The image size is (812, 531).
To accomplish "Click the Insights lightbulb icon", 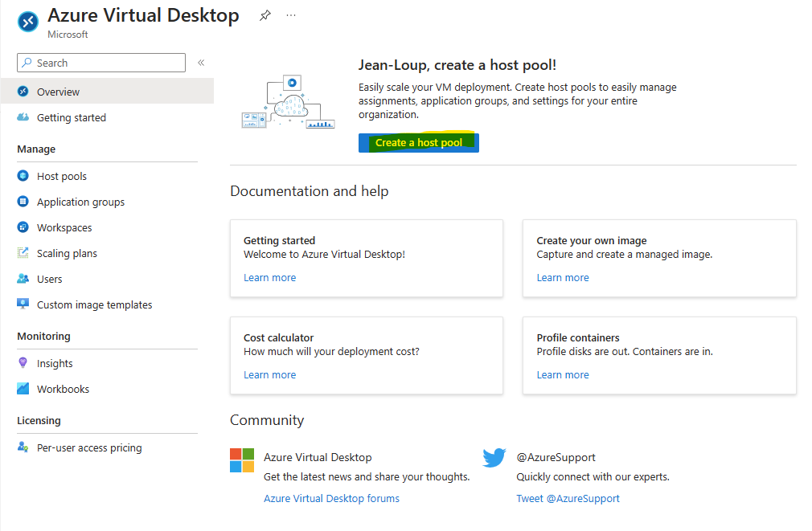I will pos(23,362).
